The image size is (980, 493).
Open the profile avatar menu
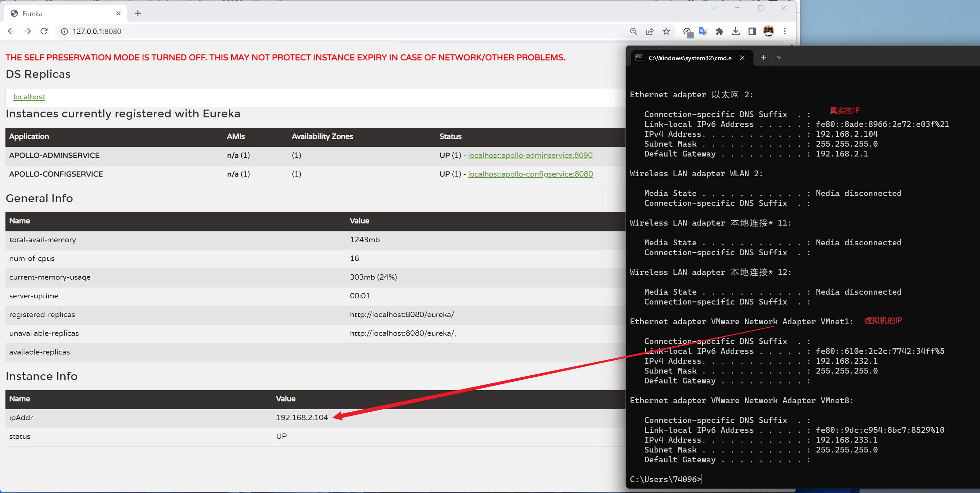coord(768,31)
